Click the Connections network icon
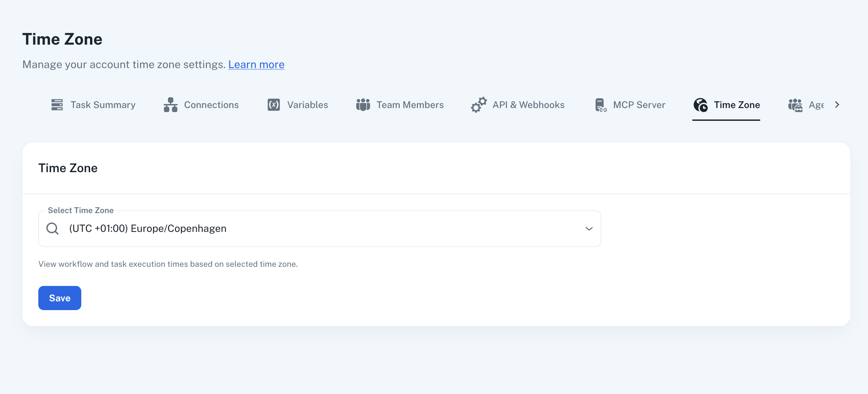 click(x=171, y=105)
